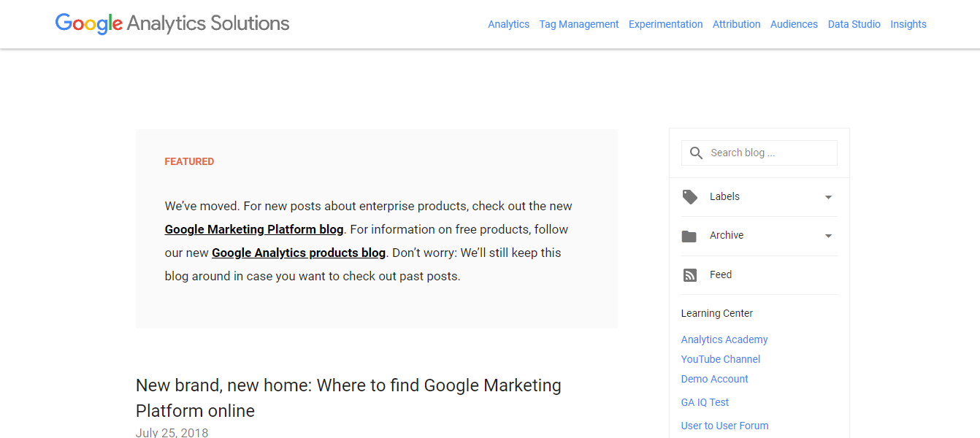
Task: Open the Analytics nav item
Action: coord(508,24)
